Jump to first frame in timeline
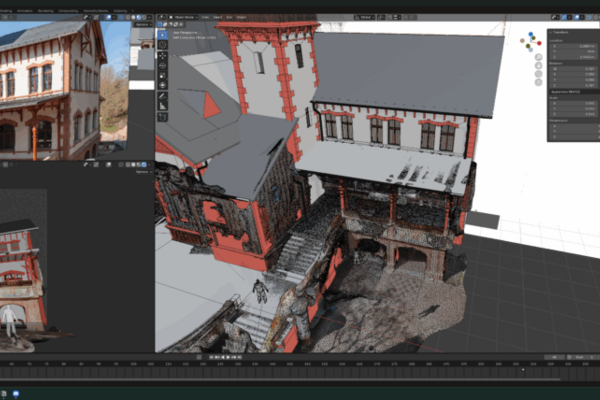This screenshot has width=600, height=400. (211, 357)
